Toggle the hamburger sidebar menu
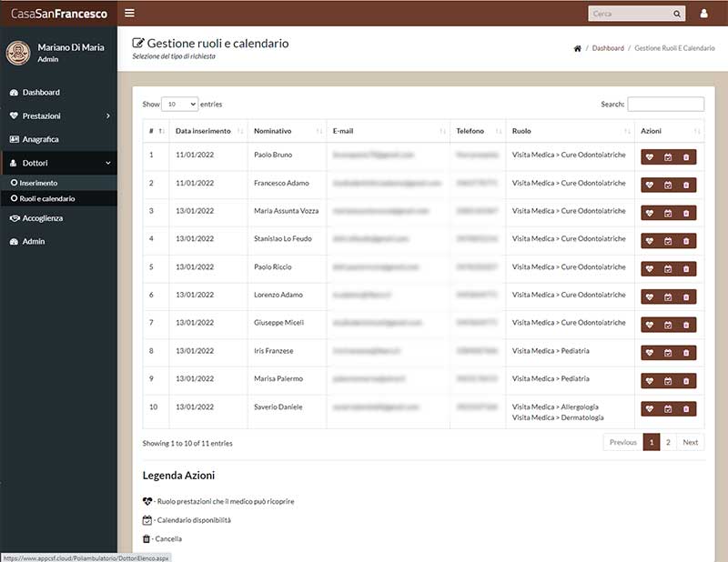The height and width of the screenshot is (562, 728). pyautogui.click(x=129, y=13)
